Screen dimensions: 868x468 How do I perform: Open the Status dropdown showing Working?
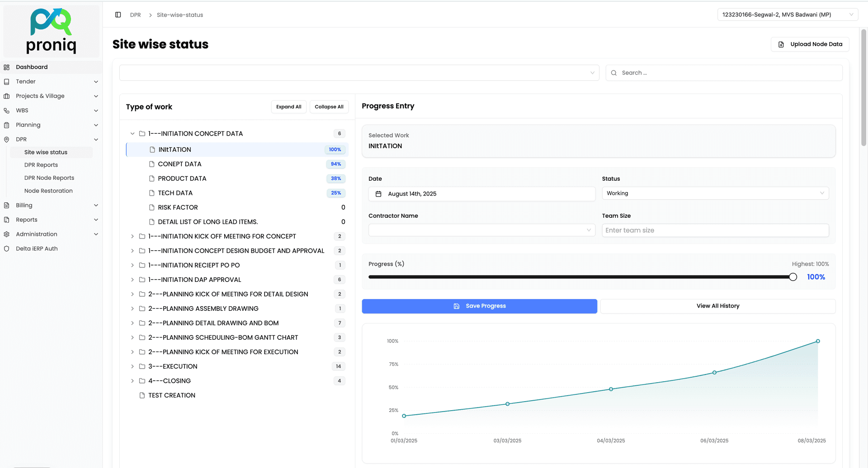tap(715, 193)
